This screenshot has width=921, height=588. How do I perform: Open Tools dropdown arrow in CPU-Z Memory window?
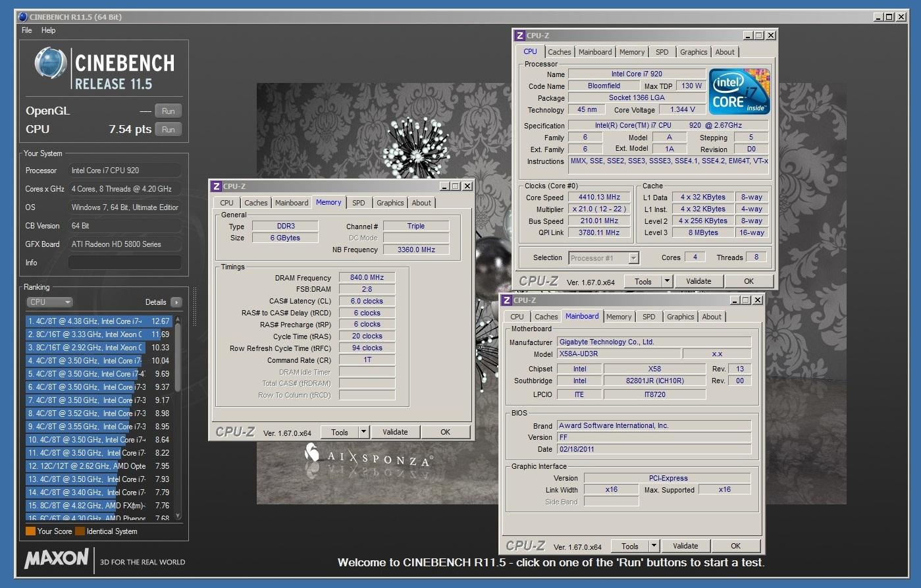363,432
